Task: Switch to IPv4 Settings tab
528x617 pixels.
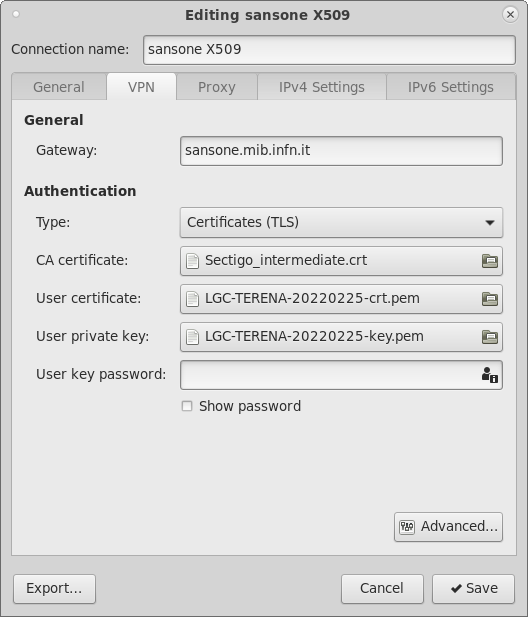Action: click(x=322, y=87)
